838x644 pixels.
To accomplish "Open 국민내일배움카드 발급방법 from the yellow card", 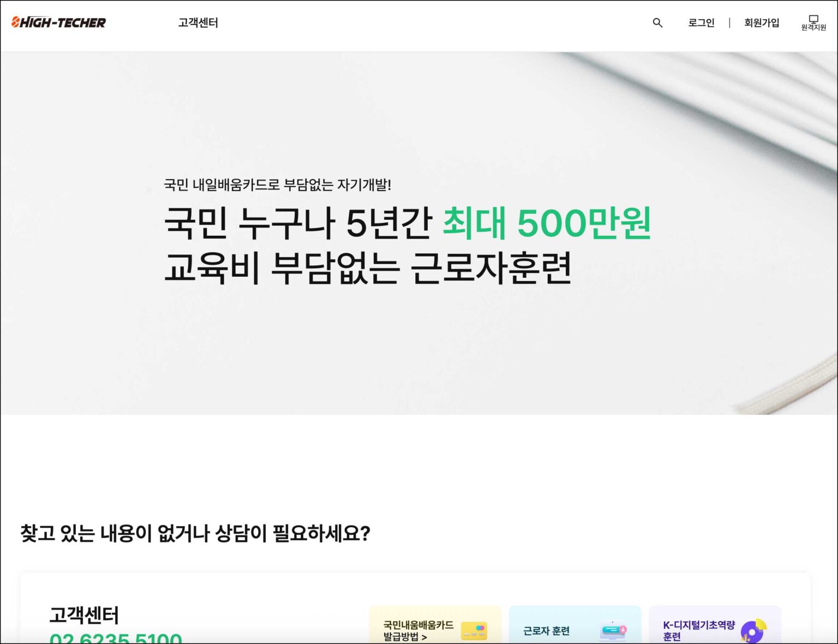I will click(x=420, y=630).
